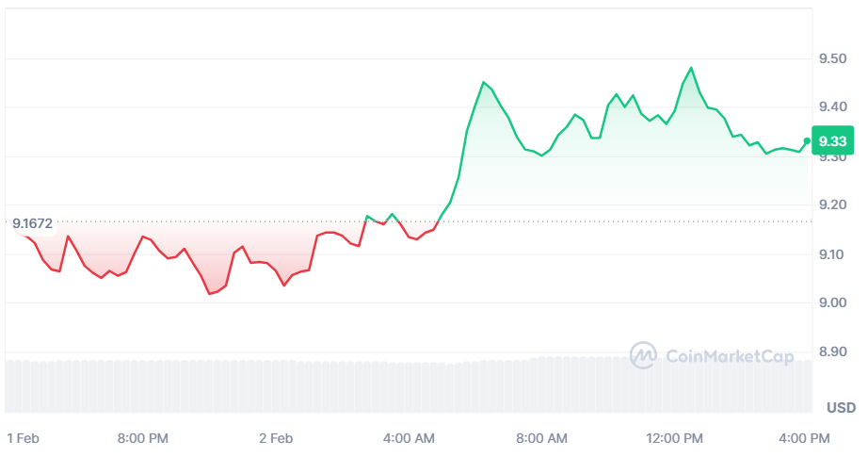The height and width of the screenshot is (457, 868).
Task: Click the CoinMarketCap logo icon watermark
Action: (643, 355)
